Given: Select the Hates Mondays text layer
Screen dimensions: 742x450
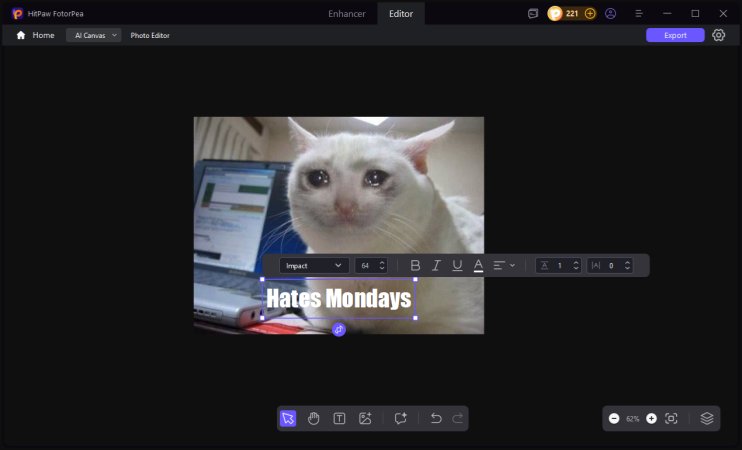Looking at the screenshot, I should (x=339, y=299).
